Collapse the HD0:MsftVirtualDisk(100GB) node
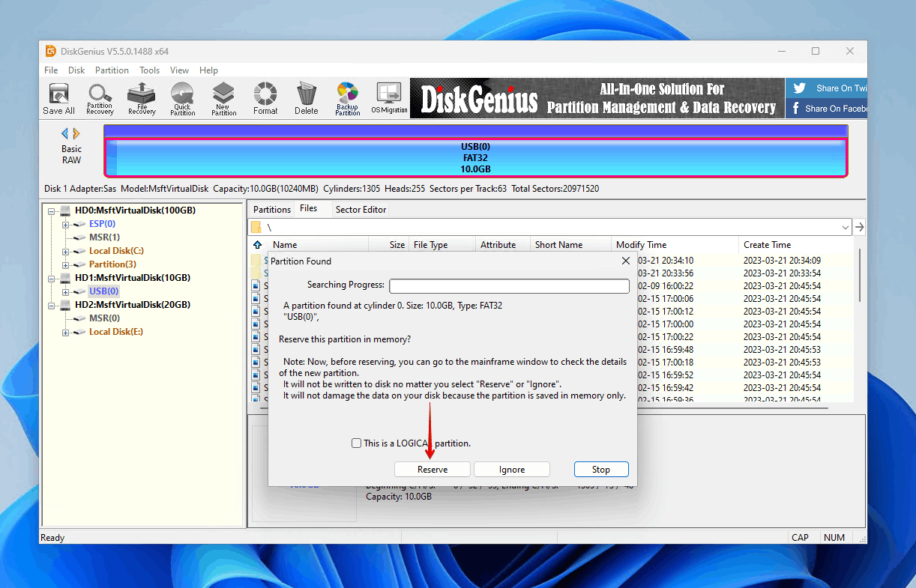The height and width of the screenshot is (588, 916). tap(52, 211)
